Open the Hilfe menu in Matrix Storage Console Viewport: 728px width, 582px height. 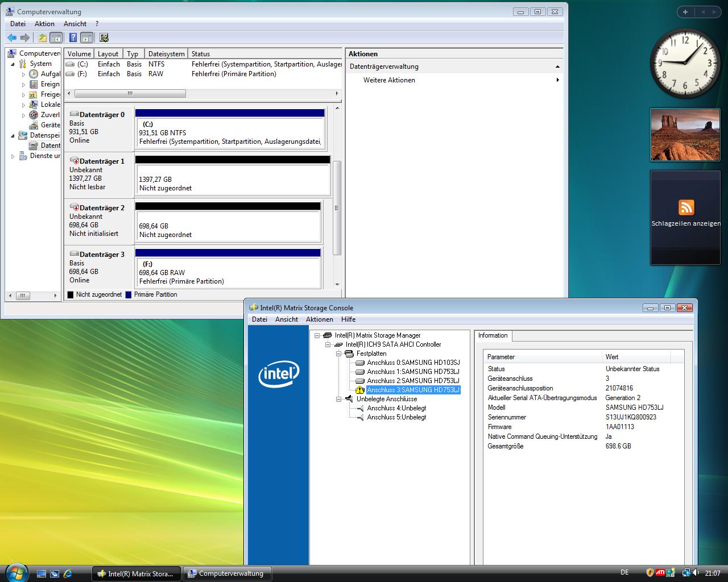pyautogui.click(x=348, y=319)
